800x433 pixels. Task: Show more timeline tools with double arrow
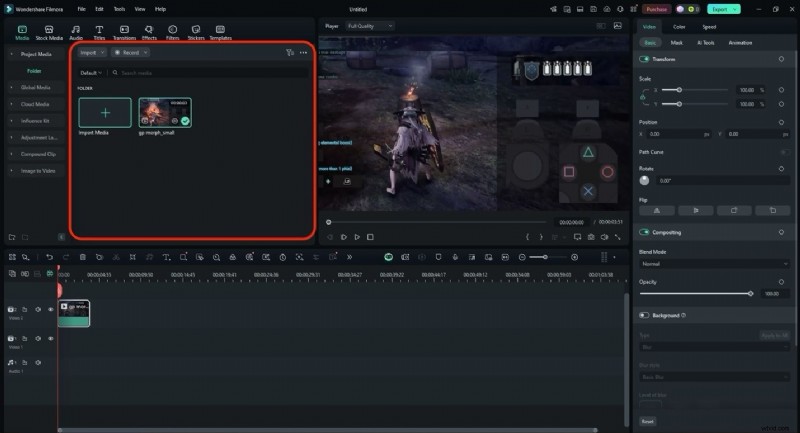tap(349, 257)
